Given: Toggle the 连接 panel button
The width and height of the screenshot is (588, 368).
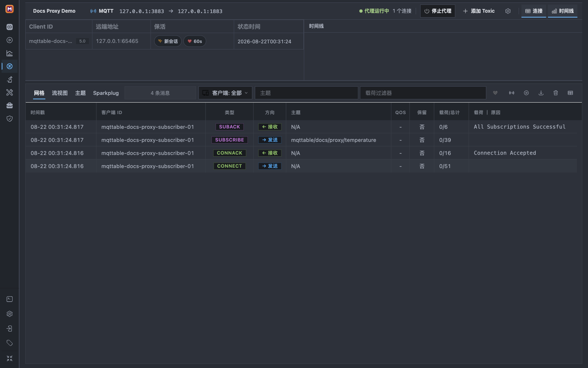Looking at the screenshot, I should coord(534,11).
